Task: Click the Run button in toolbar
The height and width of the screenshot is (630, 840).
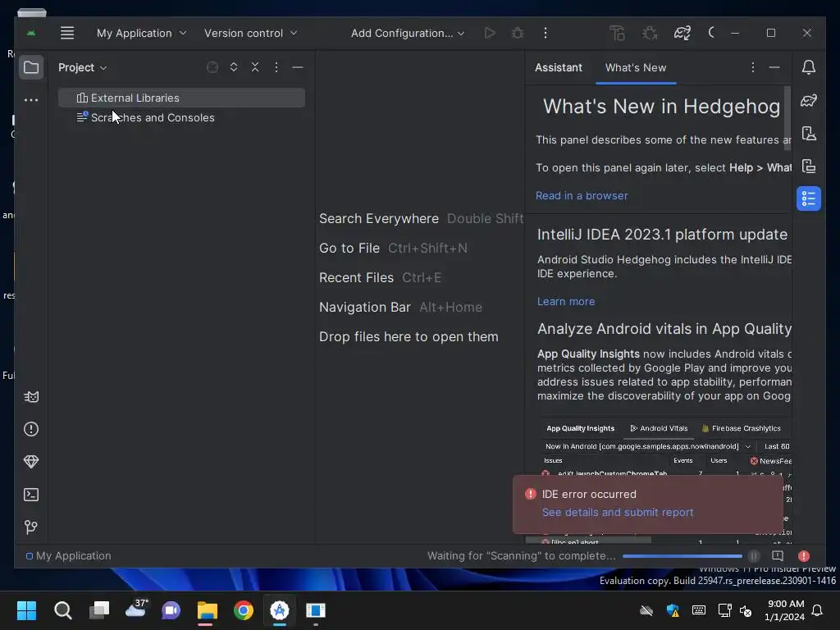Action: tap(490, 33)
